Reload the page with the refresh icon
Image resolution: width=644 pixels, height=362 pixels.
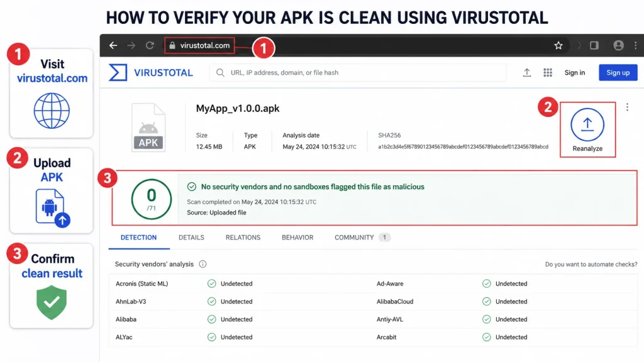[x=150, y=45]
